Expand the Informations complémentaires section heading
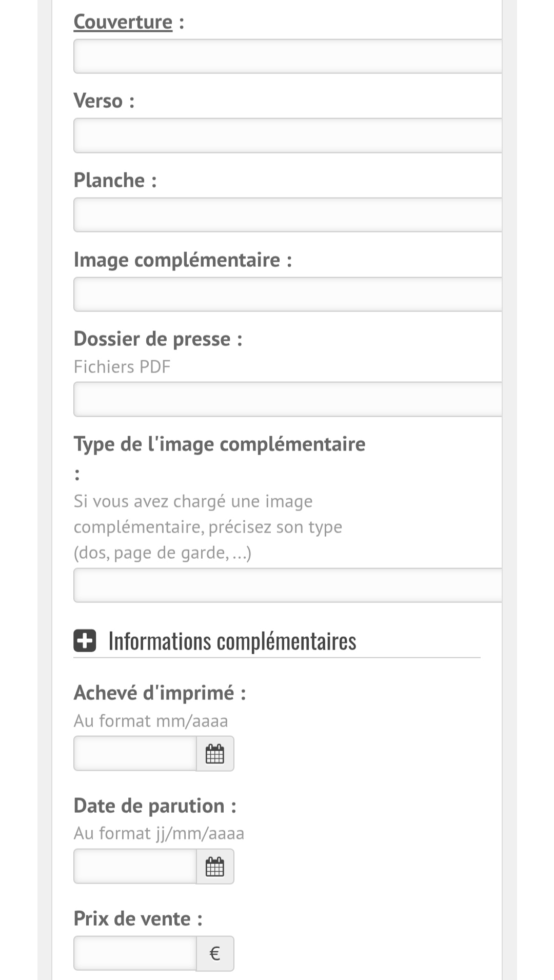 (232, 641)
